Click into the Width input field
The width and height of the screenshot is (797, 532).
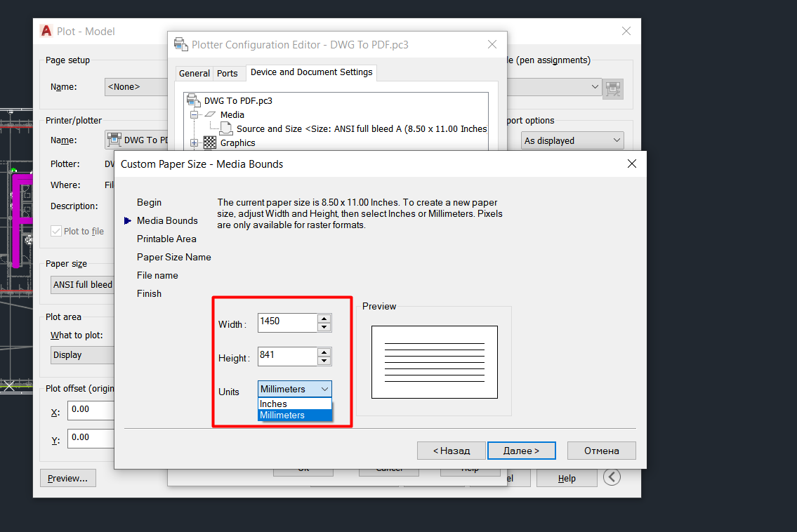click(288, 323)
